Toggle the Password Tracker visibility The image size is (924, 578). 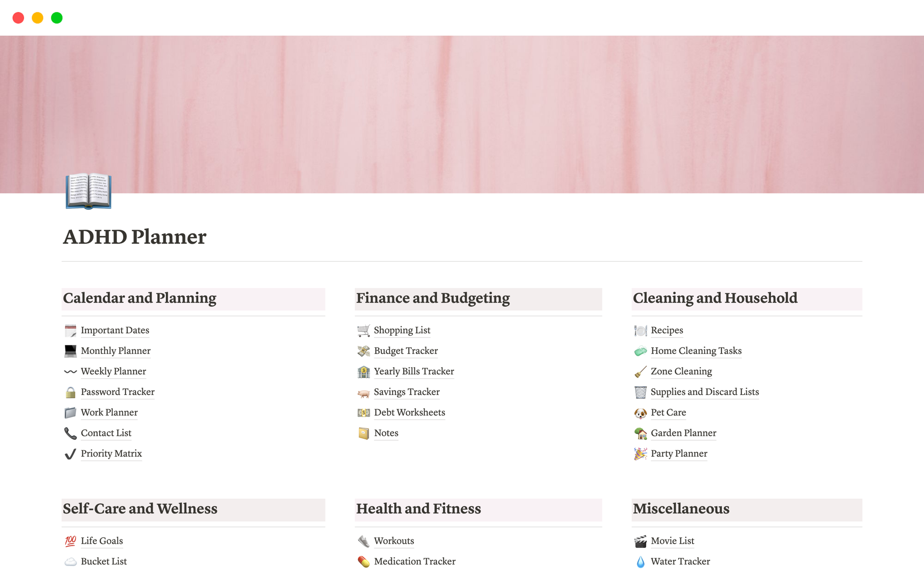(x=117, y=392)
